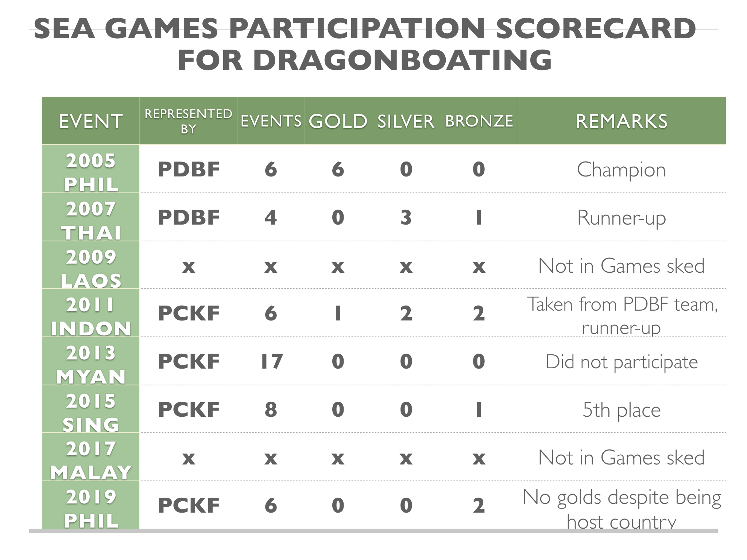This screenshot has height=560, width=747.
Task: Click the 2011 INDON row label
Action: (x=91, y=316)
